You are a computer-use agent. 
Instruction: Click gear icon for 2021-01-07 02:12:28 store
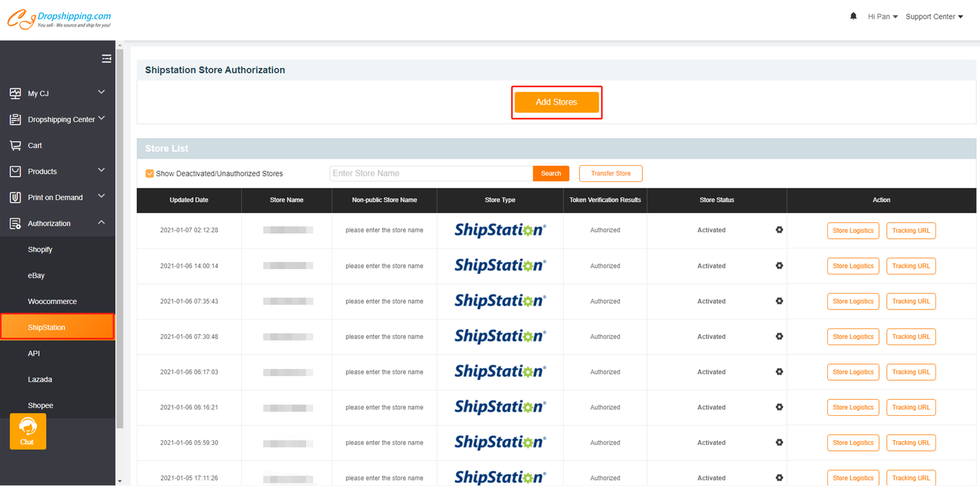coord(779,230)
